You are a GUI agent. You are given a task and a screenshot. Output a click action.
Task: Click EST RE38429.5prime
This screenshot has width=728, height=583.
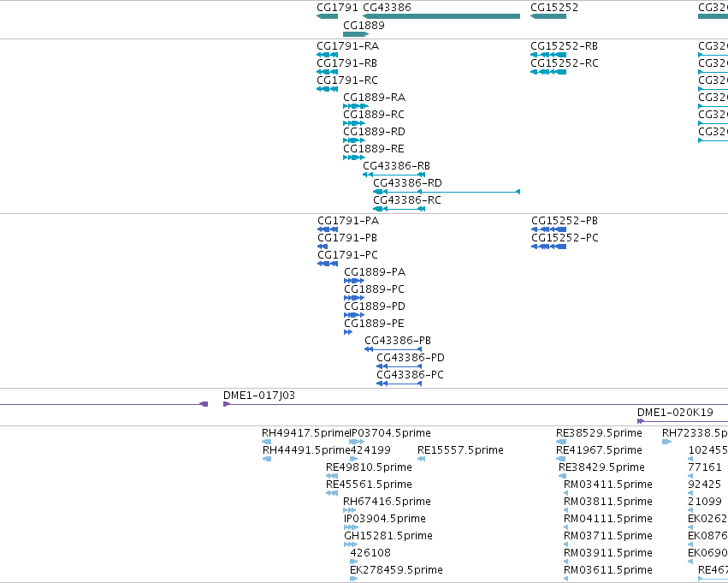(x=601, y=467)
